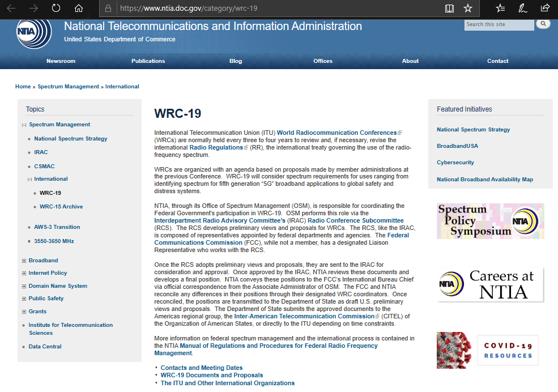Open National Spectrum Strategy in Topics sidebar
558x392 pixels.
point(70,139)
